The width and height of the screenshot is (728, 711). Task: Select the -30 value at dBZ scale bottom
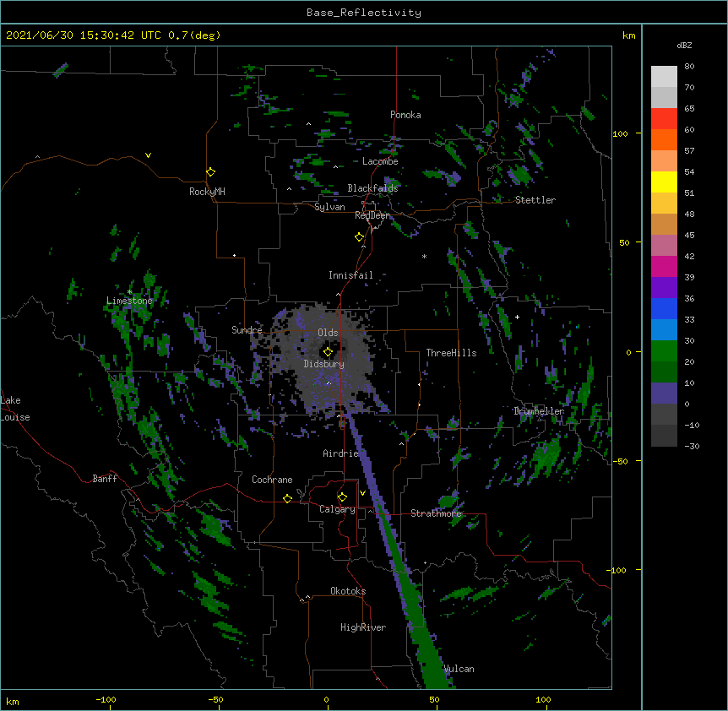692,447
